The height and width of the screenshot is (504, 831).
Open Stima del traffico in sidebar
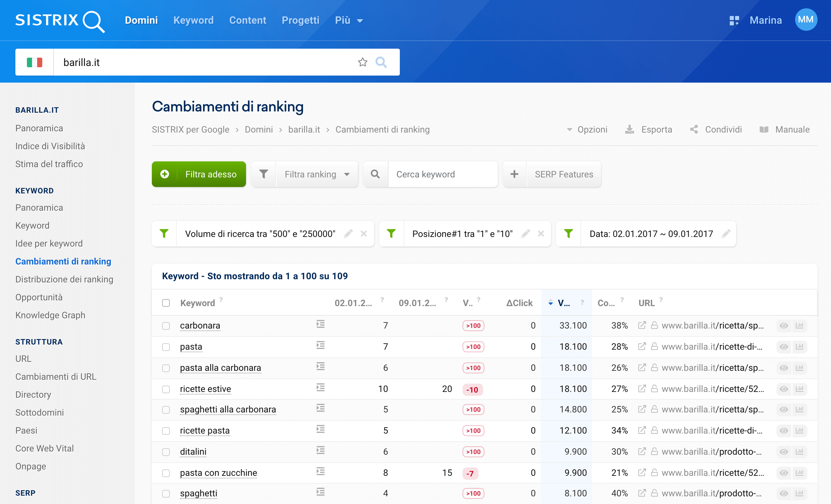coord(49,164)
